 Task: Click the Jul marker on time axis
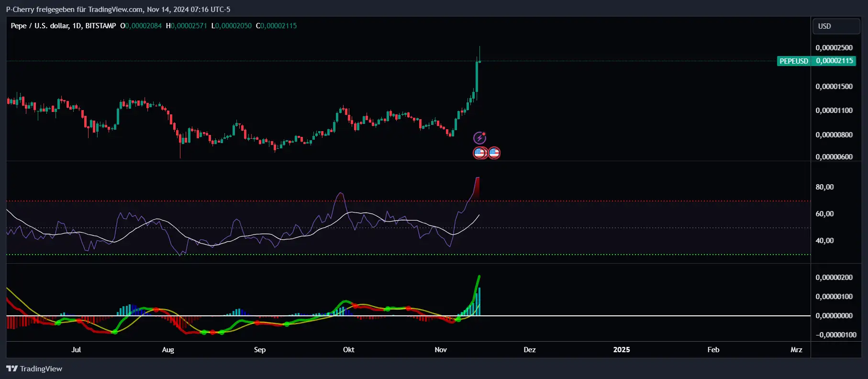click(x=76, y=350)
